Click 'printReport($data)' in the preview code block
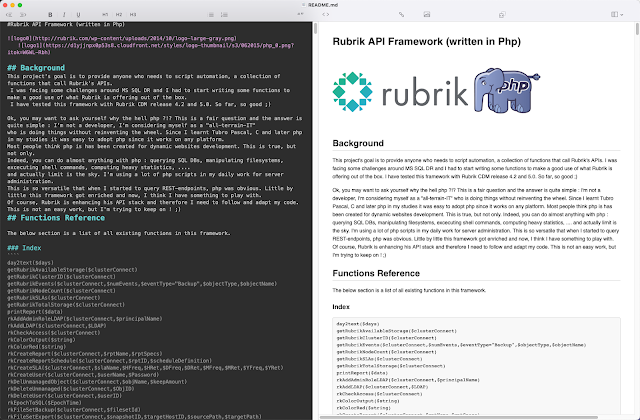Screen dimensions: 640x420 362,373
